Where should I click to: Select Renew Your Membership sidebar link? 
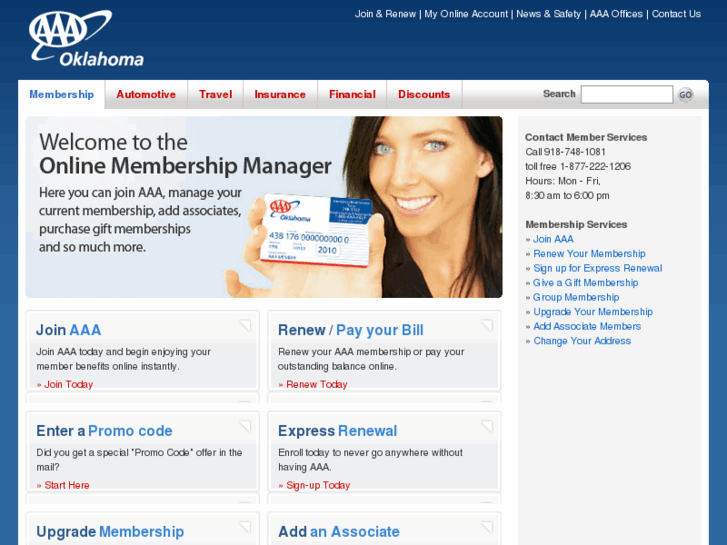click(x=589, y=254)
